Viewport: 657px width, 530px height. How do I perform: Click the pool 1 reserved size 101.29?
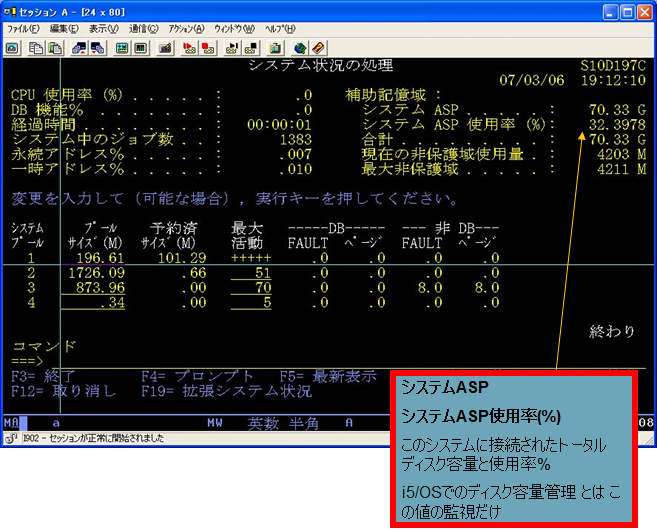click(182, 258)
